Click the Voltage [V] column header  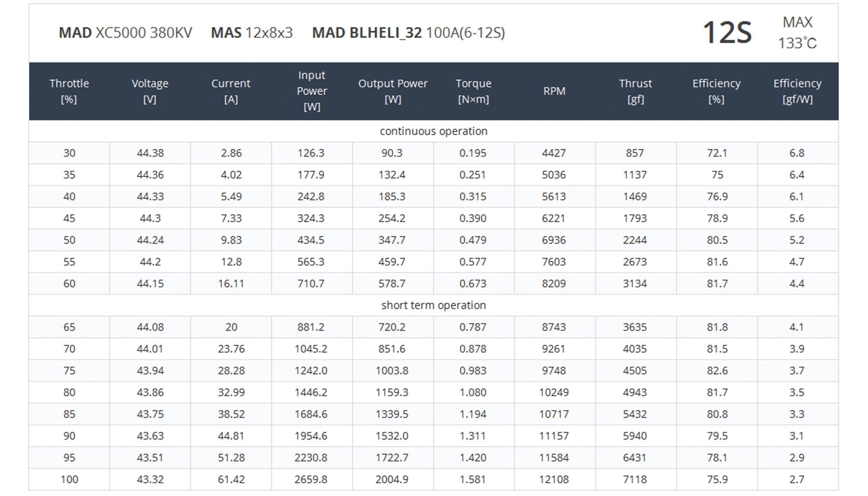(x=150, y=91)
